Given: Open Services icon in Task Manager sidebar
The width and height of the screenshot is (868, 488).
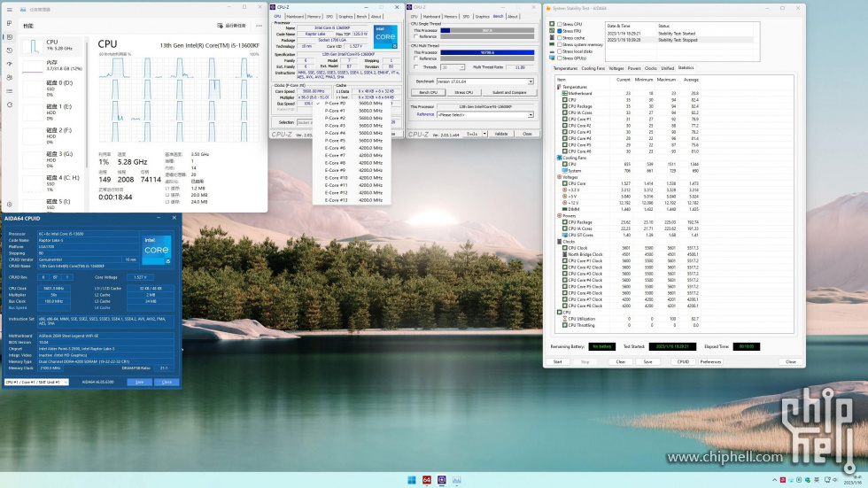Looking at the screenshot, I should click(10, 105).
